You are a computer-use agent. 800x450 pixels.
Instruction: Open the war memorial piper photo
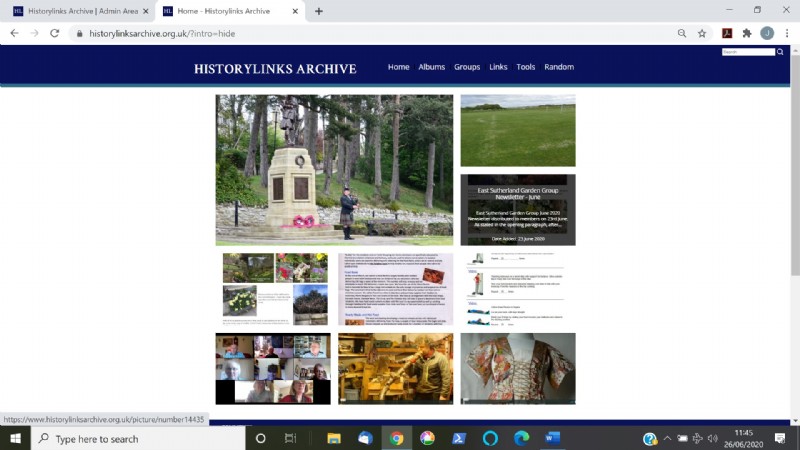point(334,170)
